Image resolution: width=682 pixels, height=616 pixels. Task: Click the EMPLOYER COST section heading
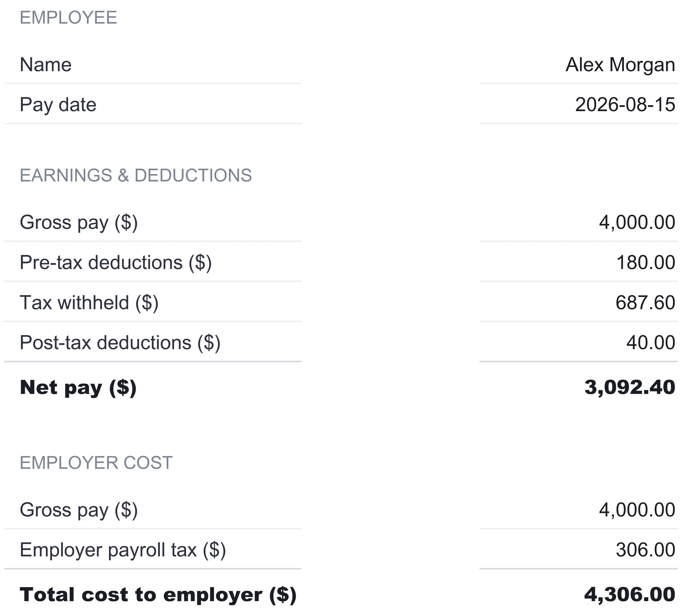click(x=96, y=462)
